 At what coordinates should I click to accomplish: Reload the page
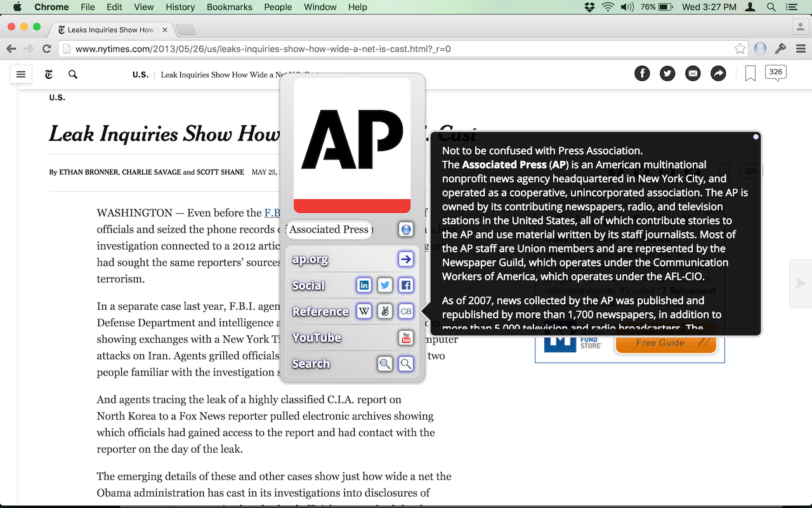click(46, 48)
